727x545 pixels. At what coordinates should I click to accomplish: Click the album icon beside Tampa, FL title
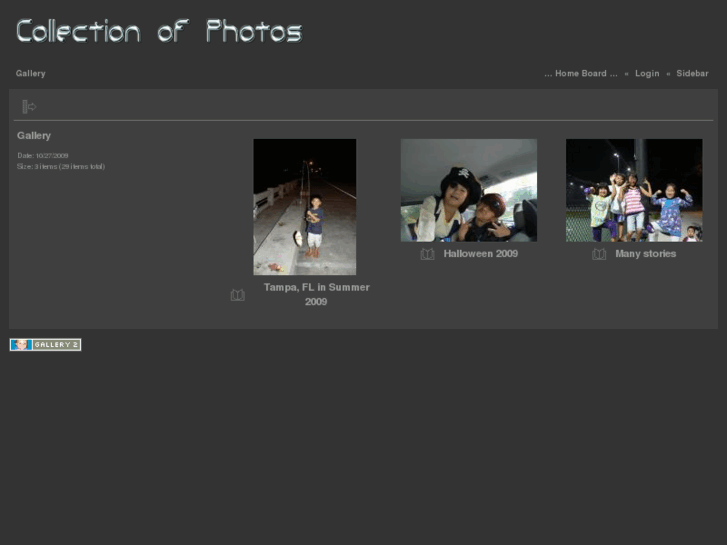[237, 295]
